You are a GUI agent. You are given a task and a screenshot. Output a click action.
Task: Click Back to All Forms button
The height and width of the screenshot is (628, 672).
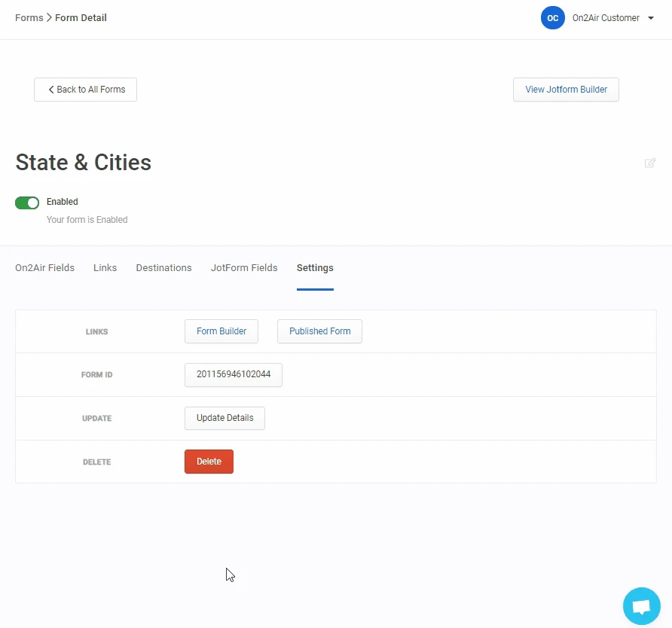click(85, 90)
